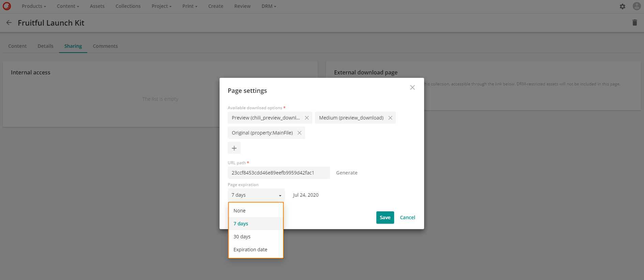The width and height of the screenshot is (644, 280).
Task: Add a download option with plus button
Action: (234, 148)
